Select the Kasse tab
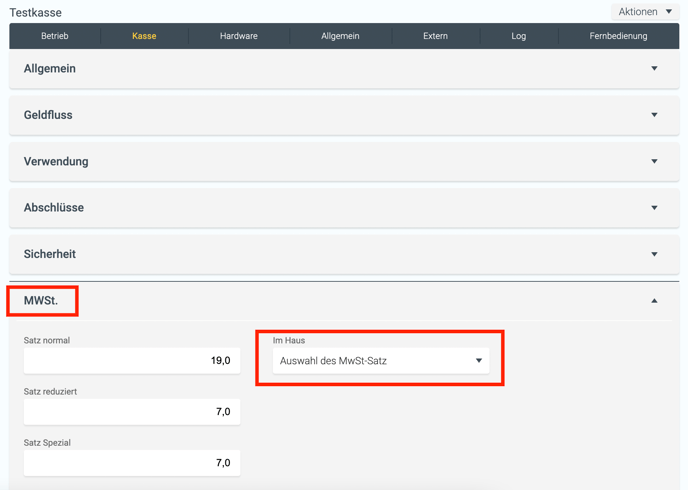 pos(144,36)
